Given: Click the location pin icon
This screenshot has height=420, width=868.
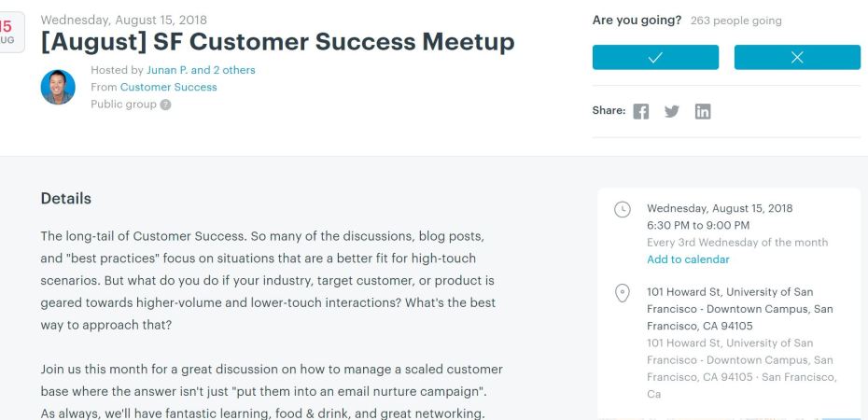Looking at the screenshot, I should 623,293.
